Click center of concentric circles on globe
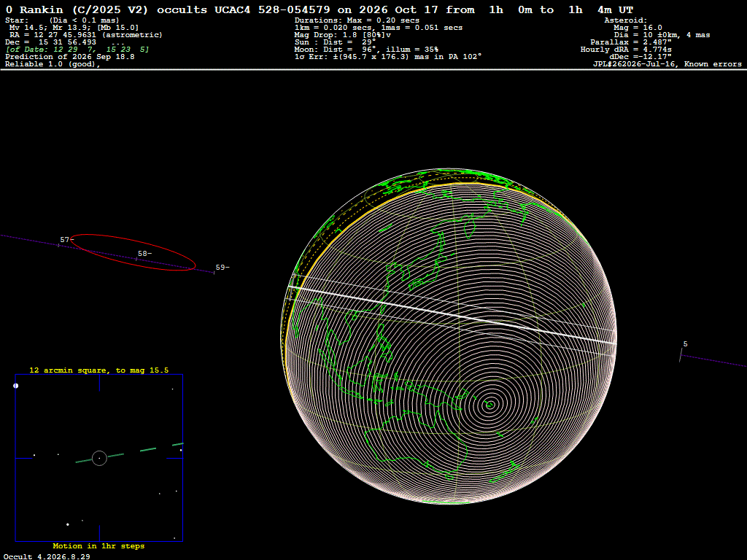The height and width of the screenshot is (560, 747). pyautogui.click(x=489, y=405)
